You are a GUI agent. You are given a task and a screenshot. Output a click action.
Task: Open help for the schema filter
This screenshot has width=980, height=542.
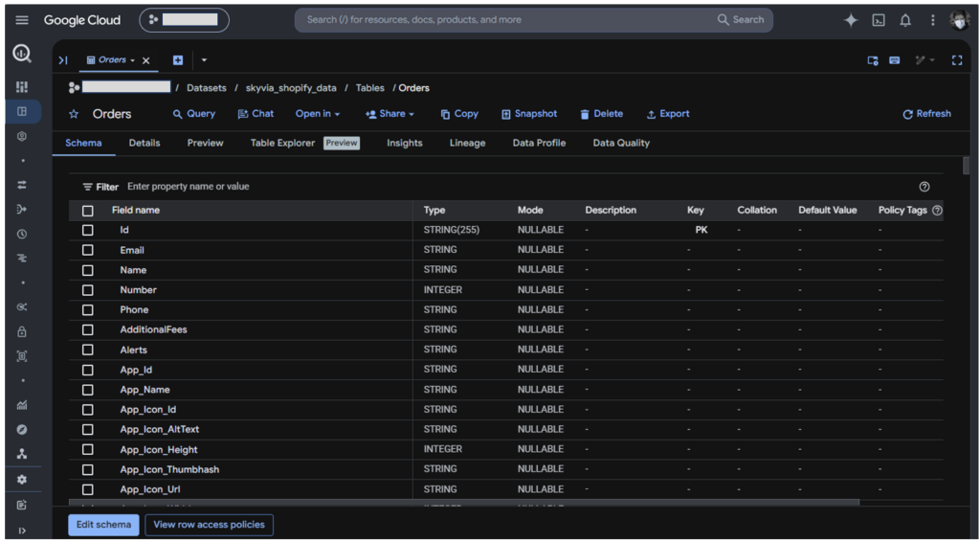924,187
